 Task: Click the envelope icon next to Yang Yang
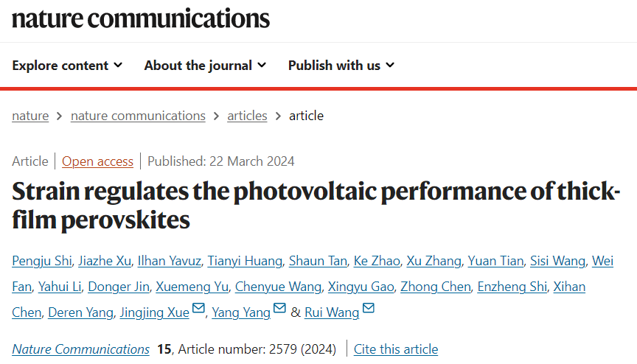[279, 308]
